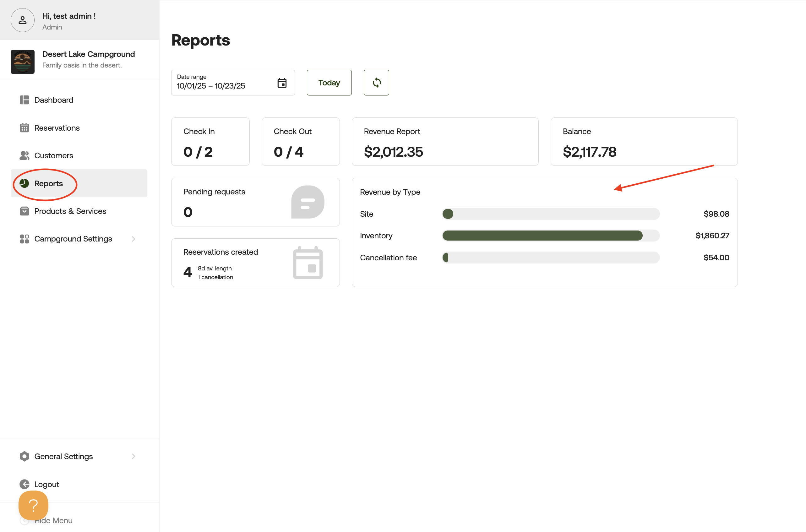
Task: Select the Reports menu item
Action: 49,183
